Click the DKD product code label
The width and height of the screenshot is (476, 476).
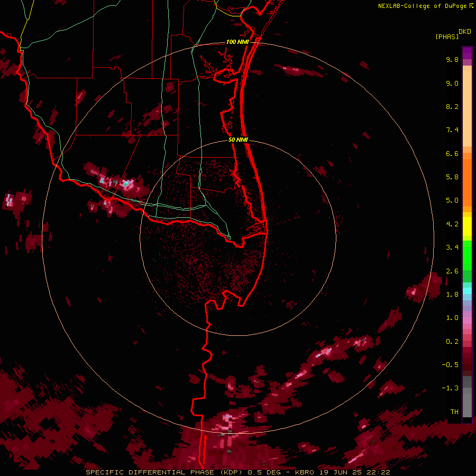click(464, 32)
